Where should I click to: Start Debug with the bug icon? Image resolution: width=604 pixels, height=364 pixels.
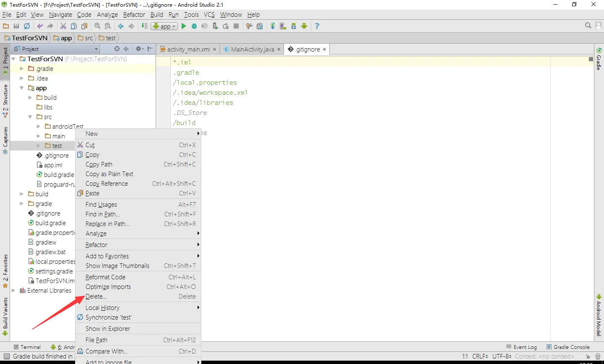click(x=194, y=26)
